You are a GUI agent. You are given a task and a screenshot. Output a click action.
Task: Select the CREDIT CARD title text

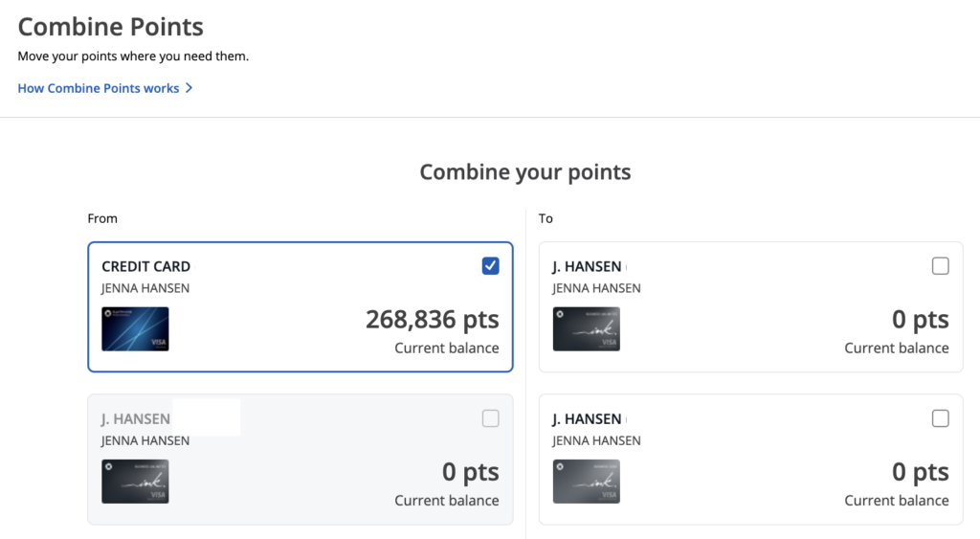pos(145,266)
